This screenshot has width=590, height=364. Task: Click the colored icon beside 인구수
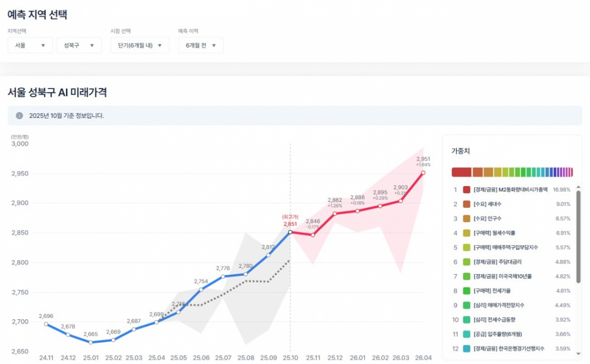click(x=467, y=219)
